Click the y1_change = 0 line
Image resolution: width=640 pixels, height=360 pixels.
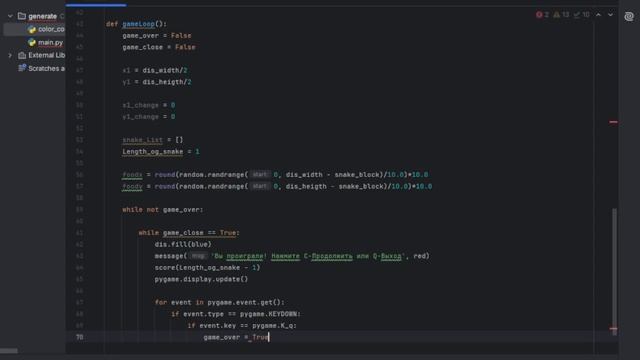click(149, 117)
